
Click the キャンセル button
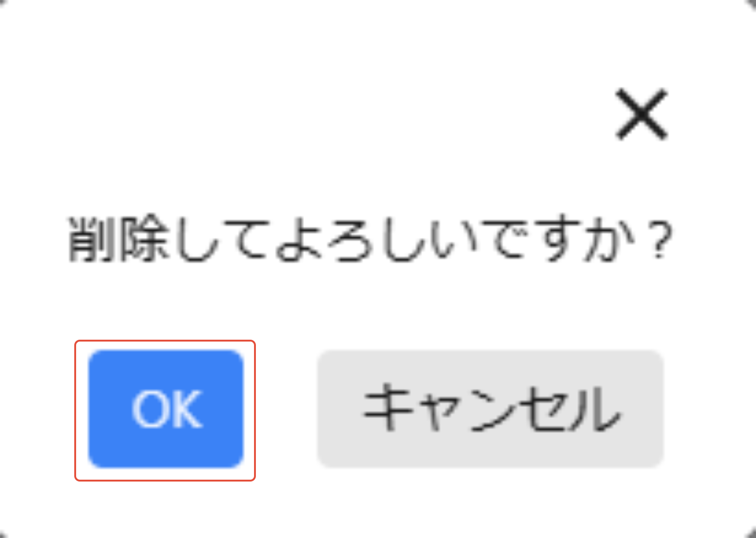pos(490,409)
